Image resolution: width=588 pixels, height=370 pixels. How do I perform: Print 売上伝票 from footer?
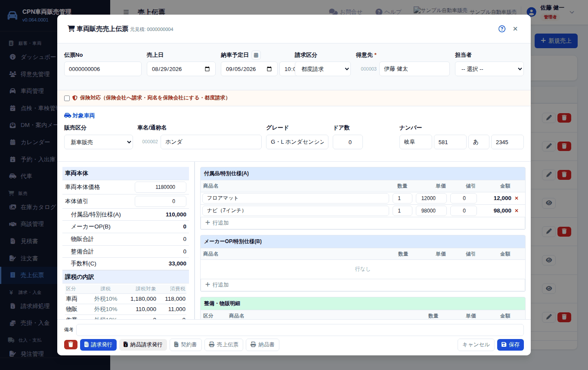point(224,345)
